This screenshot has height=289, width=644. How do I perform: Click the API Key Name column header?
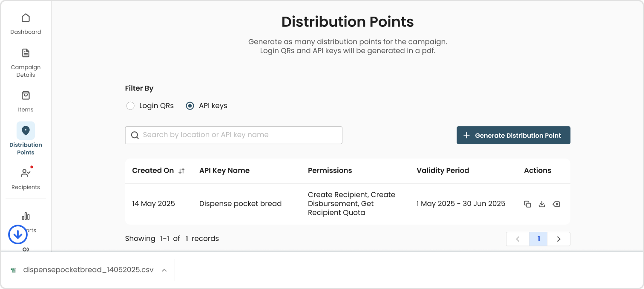coord(224,171)
